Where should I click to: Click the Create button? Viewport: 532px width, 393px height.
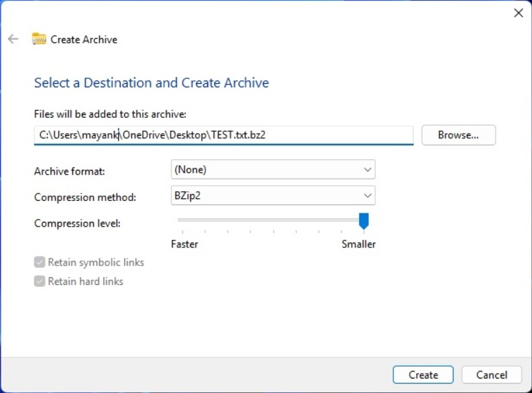[x=423, y=375]
